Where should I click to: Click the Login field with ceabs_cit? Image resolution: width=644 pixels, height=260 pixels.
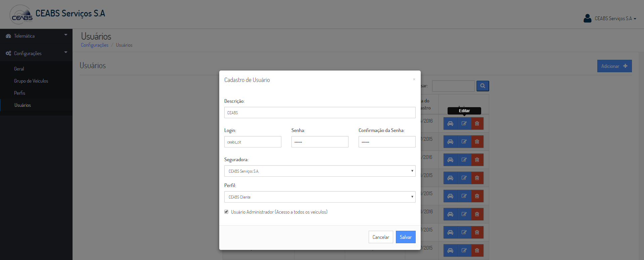click(x=252, y=142)
